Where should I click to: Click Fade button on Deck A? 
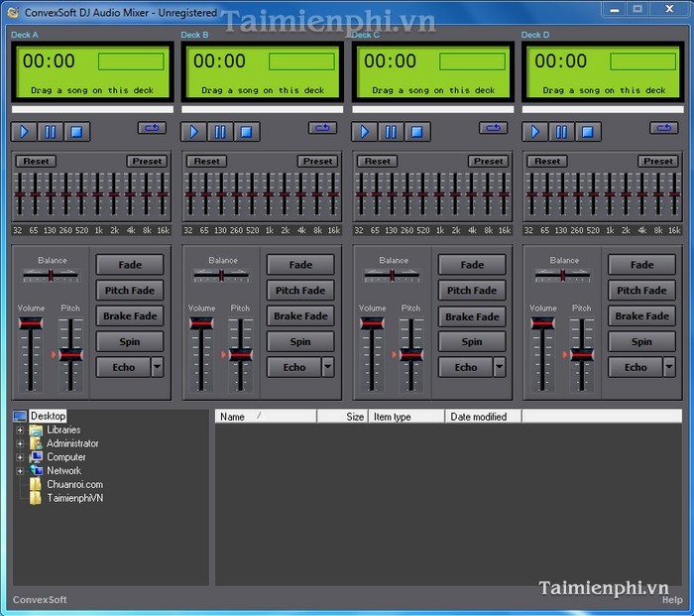point(130,265)
